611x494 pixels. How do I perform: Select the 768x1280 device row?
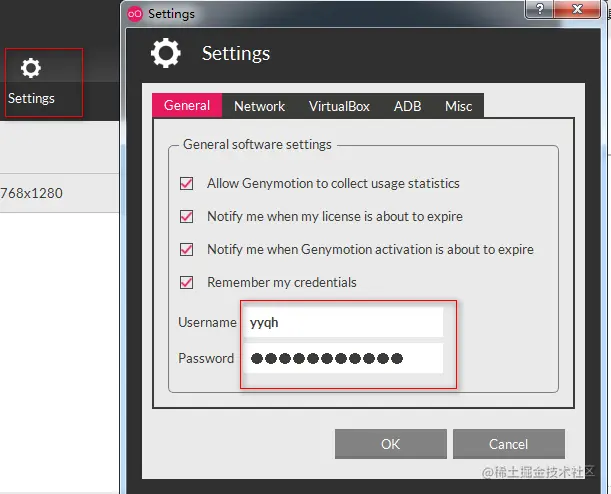[59, 193]
